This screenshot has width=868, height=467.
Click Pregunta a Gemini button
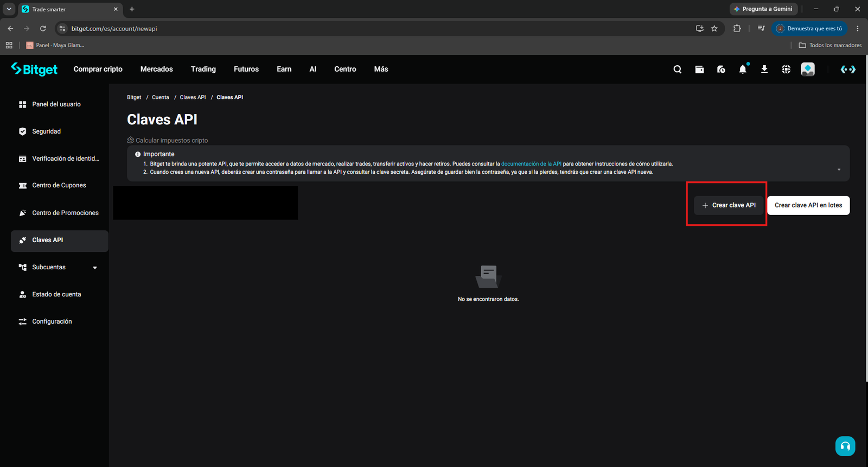[x=763, y=9]
